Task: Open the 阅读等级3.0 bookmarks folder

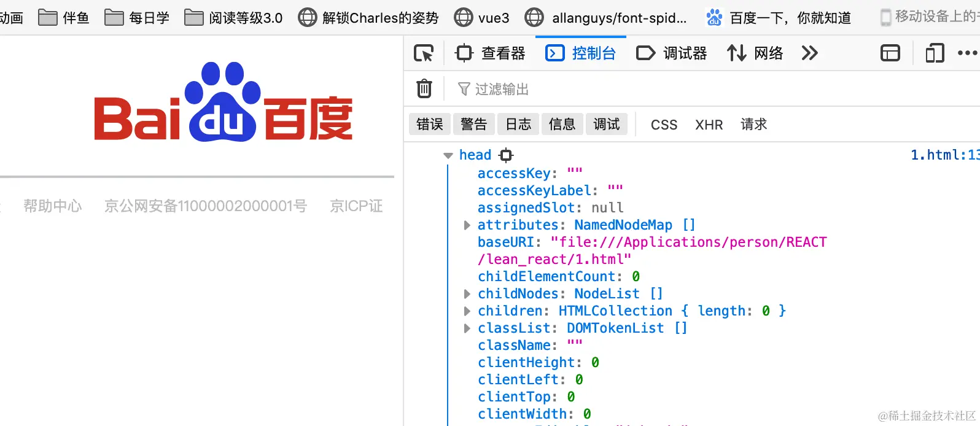Action: point(233,17)
